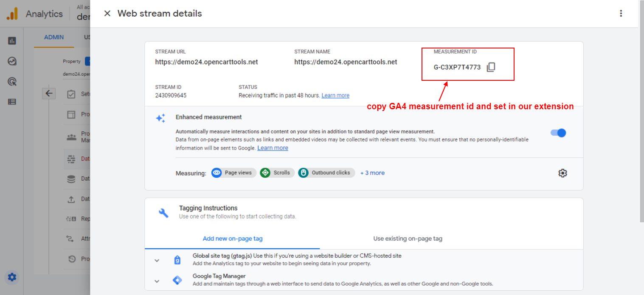Open the Explore icon in sidebar
This screenshot has width=644, height=295.
[x=12, y=61]
